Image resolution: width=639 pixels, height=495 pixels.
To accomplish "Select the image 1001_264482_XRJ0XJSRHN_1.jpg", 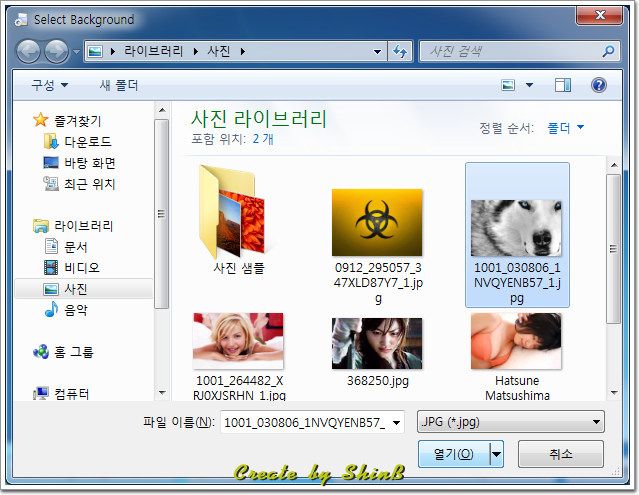I will point(239,356).
